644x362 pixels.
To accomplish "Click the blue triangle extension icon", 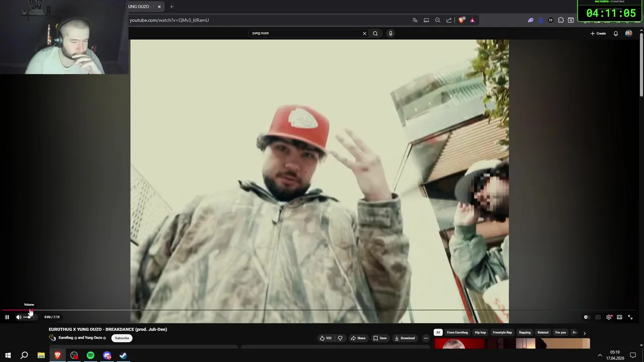I will (540, 20).
